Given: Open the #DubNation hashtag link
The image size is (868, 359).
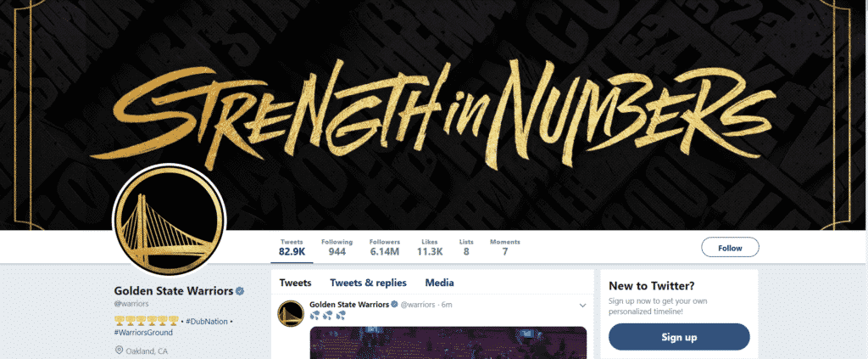Looking at the screenshot, I should pos(207,322).
